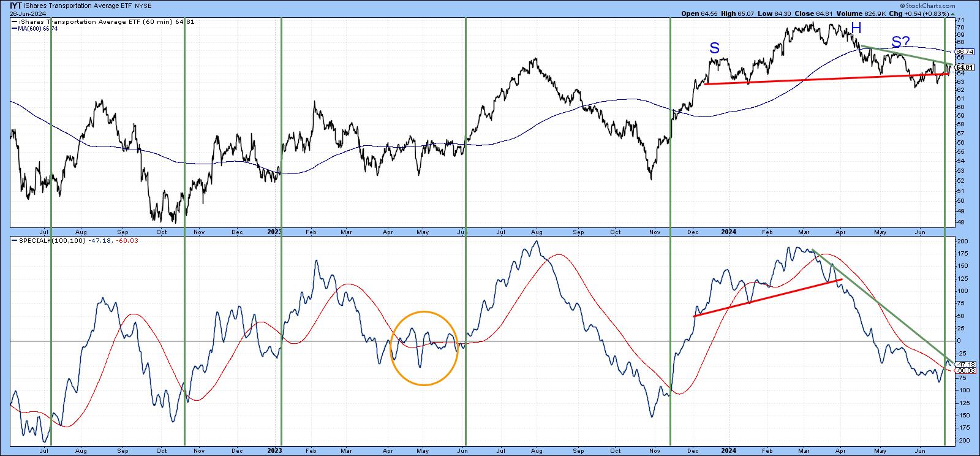Click the red neckline trendline in the price panel
This screenshot has width=980, height=456.
click(x=827, y=79)
